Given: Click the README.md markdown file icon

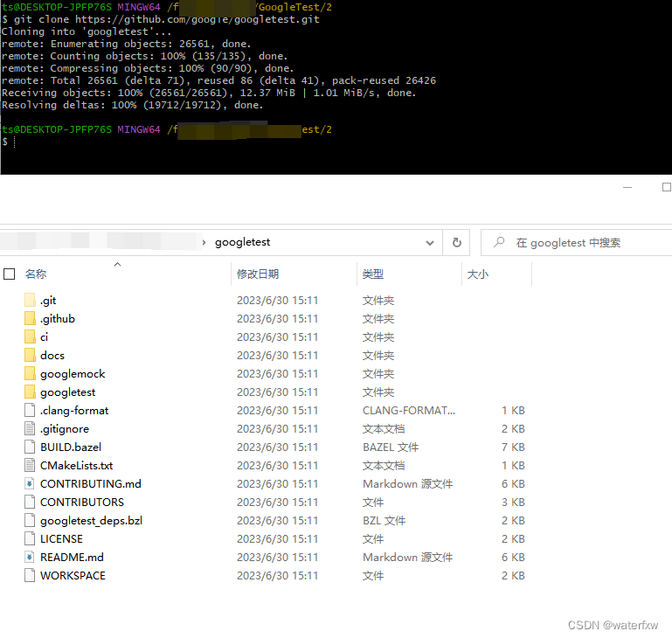Looking at the screenshot, I should click(x=30, y=557).
